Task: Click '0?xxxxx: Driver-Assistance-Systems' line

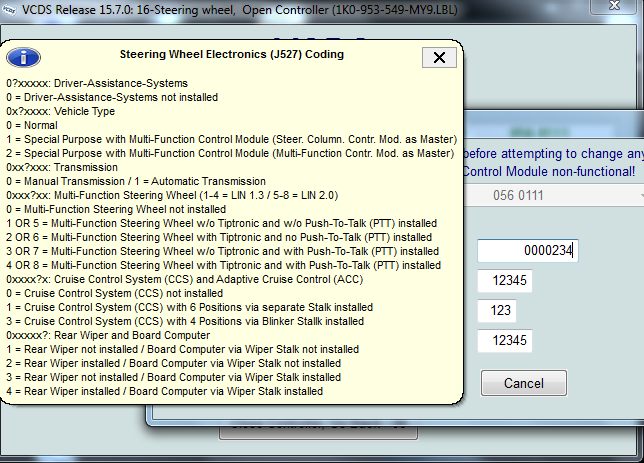Action: 97,83
